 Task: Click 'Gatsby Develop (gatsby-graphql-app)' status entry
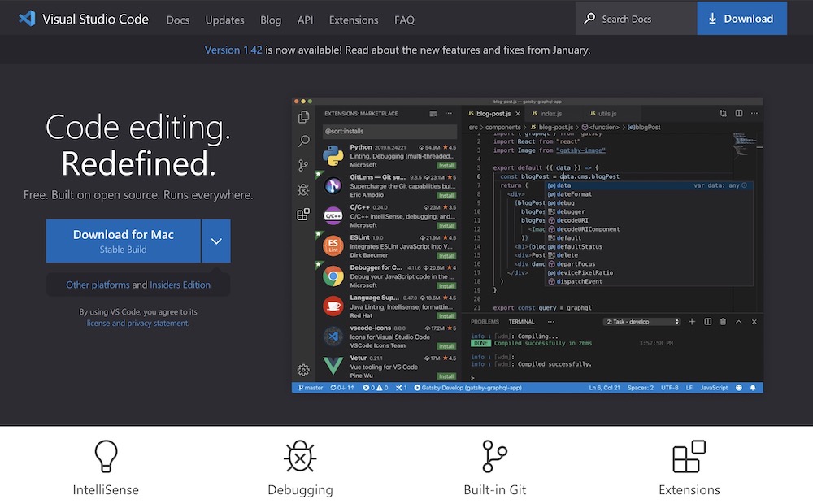pos(467,387)
